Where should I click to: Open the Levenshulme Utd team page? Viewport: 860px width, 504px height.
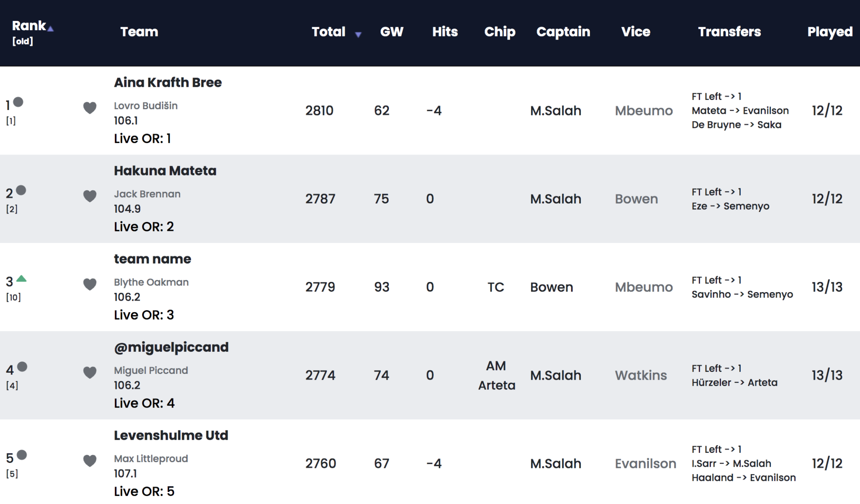[170, 435]
